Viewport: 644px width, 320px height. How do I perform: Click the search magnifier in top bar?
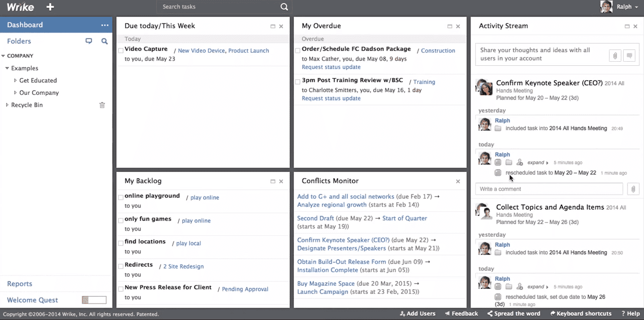coord(284,7)
